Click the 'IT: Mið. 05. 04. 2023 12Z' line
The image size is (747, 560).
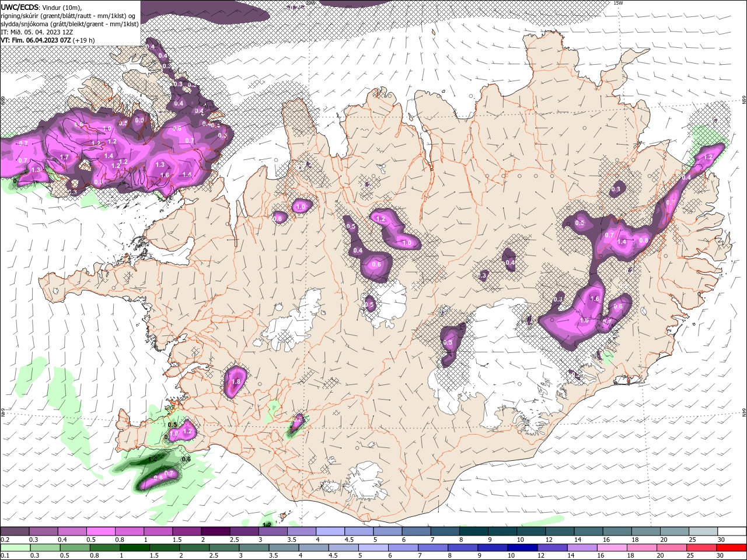tap(38, 32)
